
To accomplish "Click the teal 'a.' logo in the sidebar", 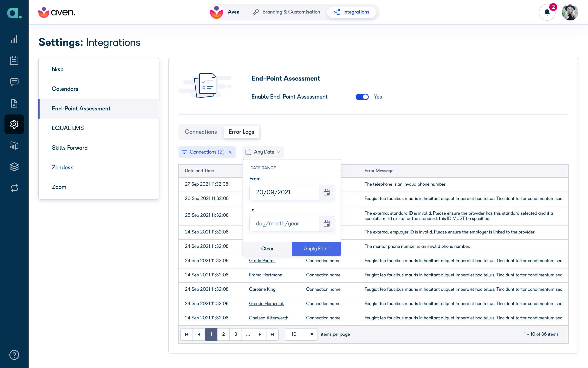I will (x=14, y=13).
